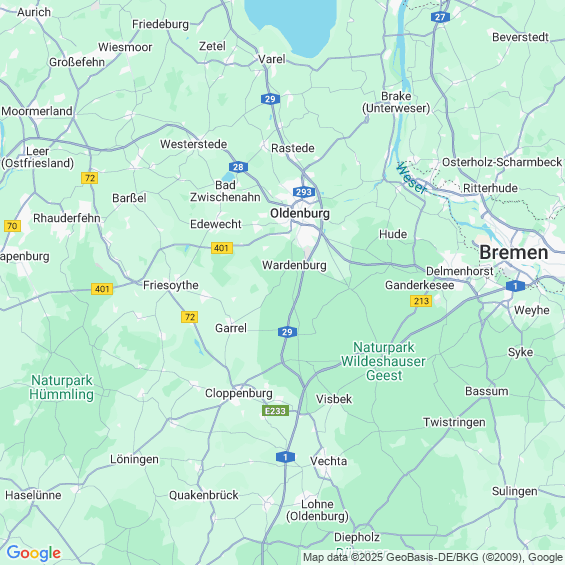Click the A27 highway shield near Beverstedt
The width and height of the screenshot is (565, 565).
click(x=440, y=17)
